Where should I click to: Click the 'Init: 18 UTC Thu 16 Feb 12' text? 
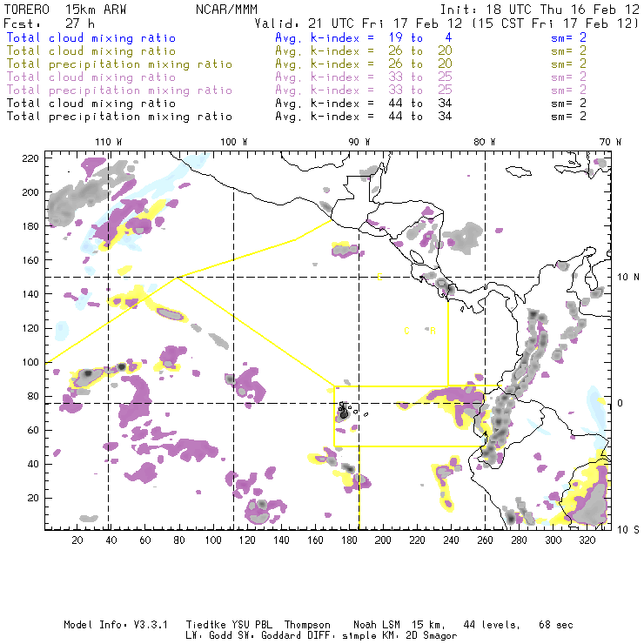tap(540, 9)
